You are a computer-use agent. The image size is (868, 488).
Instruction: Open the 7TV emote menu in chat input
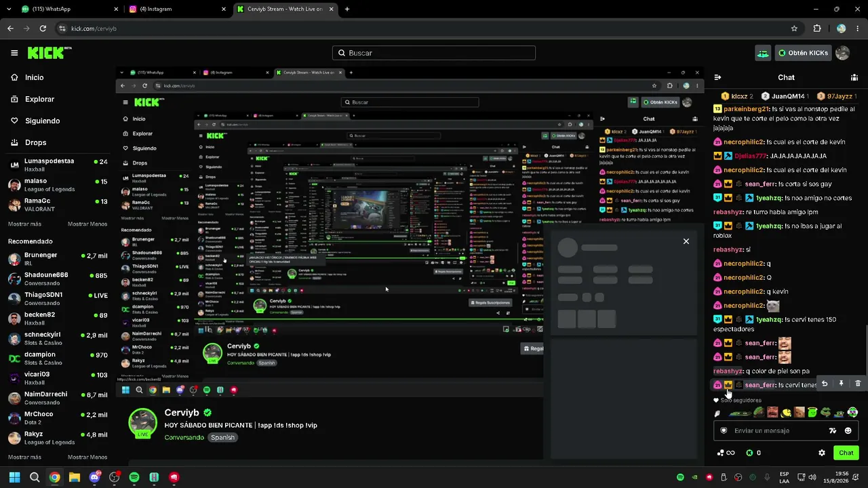[x=833, y=430]
